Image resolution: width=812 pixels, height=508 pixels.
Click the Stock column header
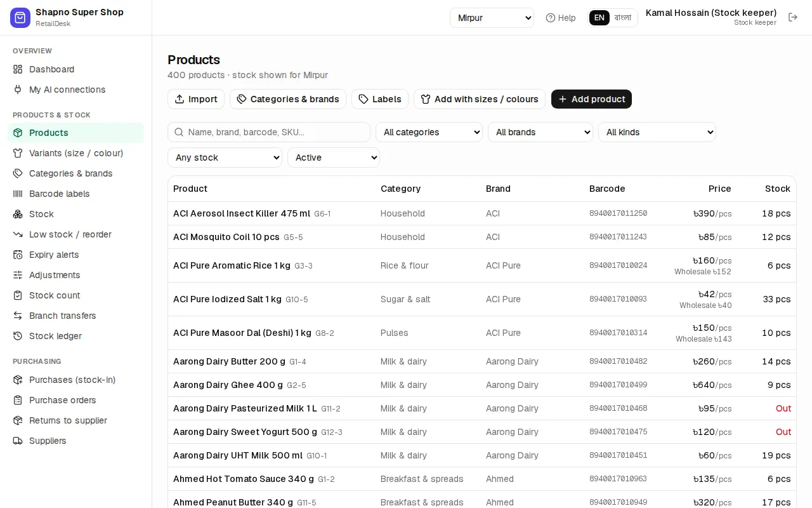tap(778, 189)
